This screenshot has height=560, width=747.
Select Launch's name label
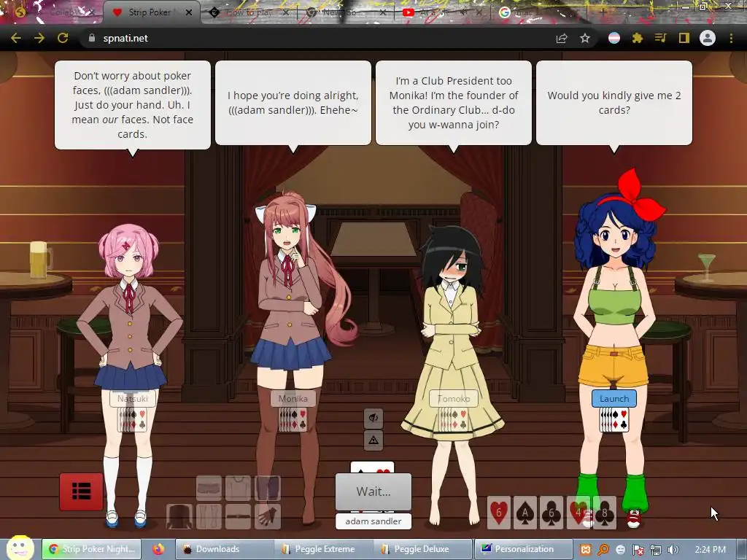click(x=614, y=399)
